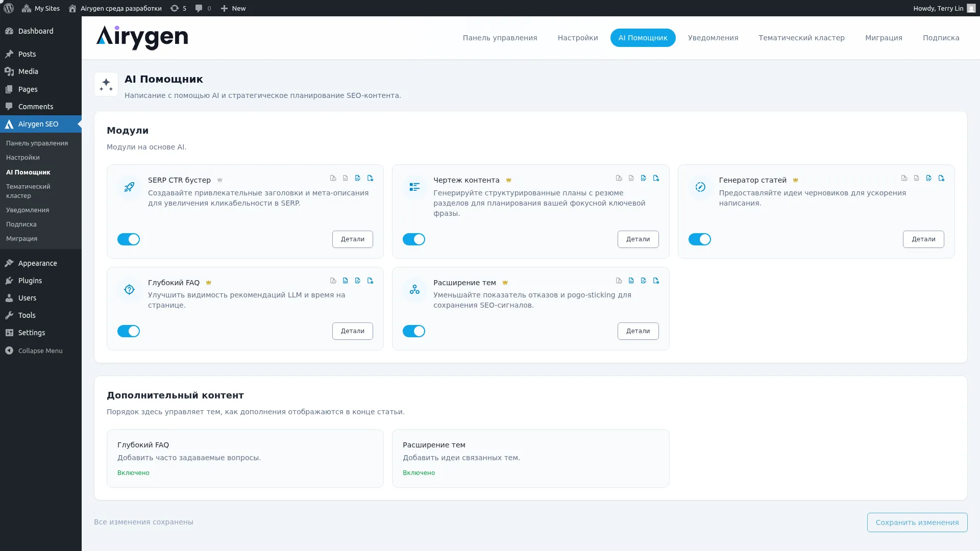The height and width of the screenshot is (551, 980).
Task: Click the gear-document icon on Глубокий FAQ module card
Action: point(370,281)
